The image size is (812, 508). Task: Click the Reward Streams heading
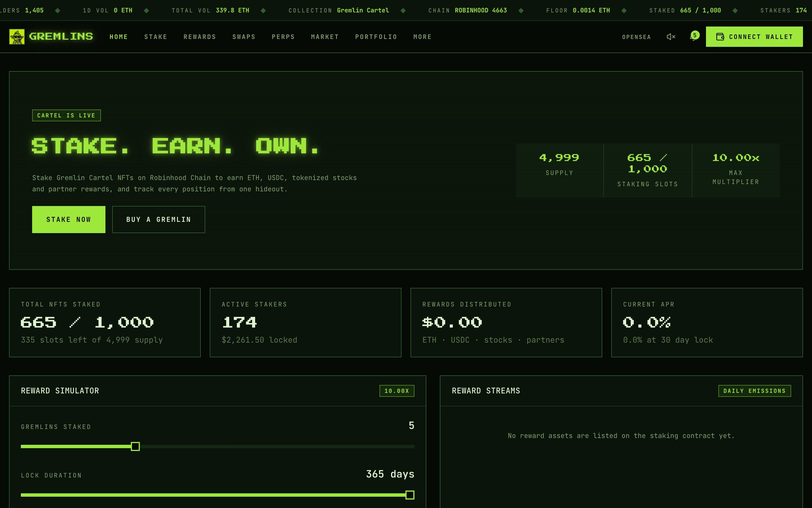coord(486,391)
